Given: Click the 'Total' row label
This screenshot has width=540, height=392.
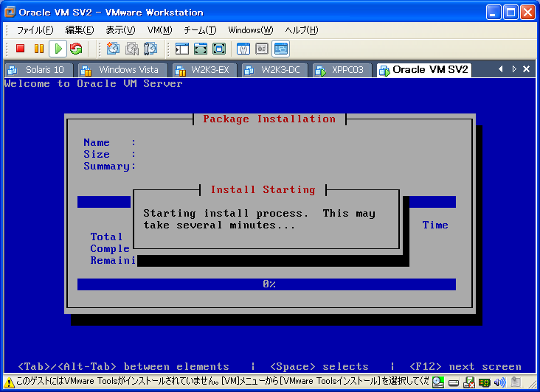Looking at the screenshot, I should click(106, 237).
